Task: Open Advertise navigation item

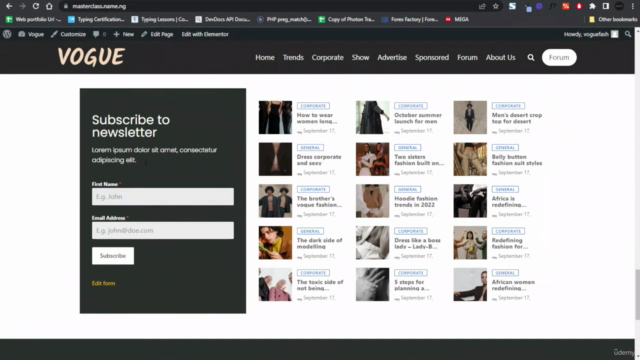Action: 392,58
